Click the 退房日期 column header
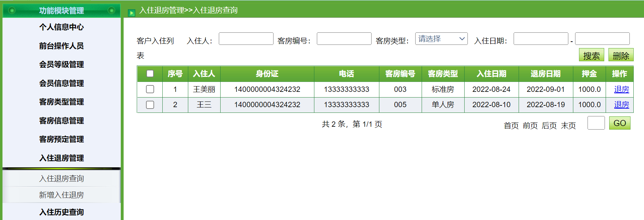The image size is (644, 220). click(x=546, y=74)
